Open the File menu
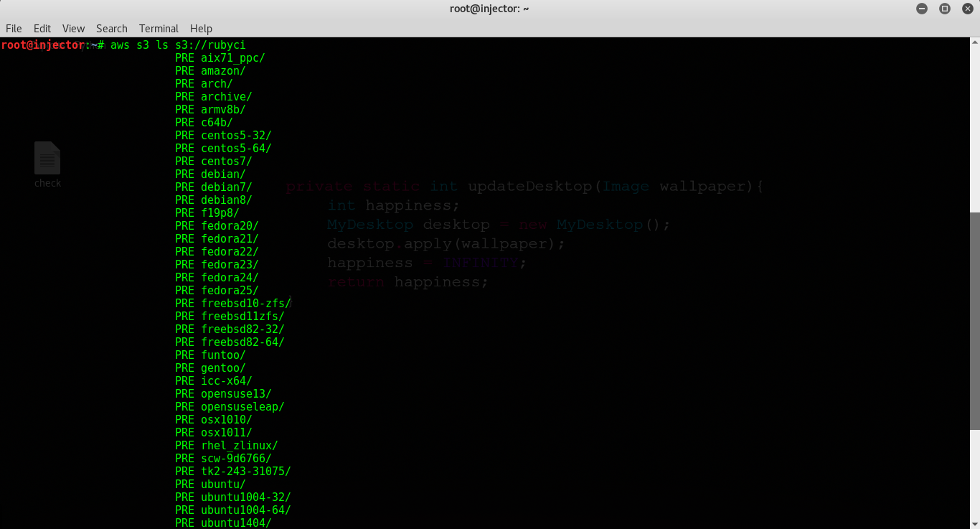The image size is (980, 529). coord(13,29)
